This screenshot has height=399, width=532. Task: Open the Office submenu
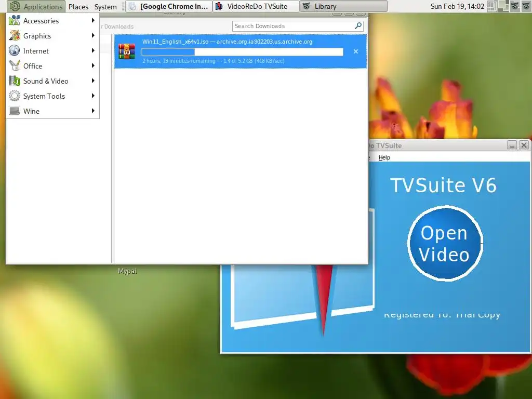[x=52, y=66]
